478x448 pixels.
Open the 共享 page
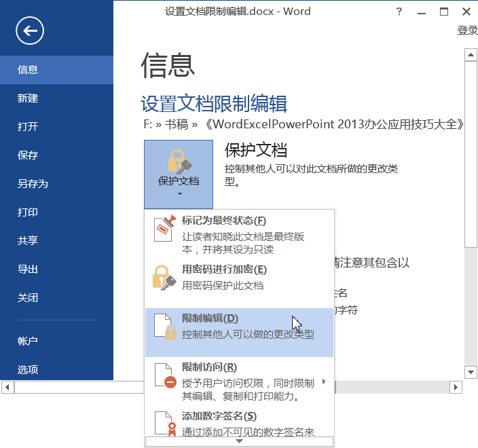(x=57, y=240)
